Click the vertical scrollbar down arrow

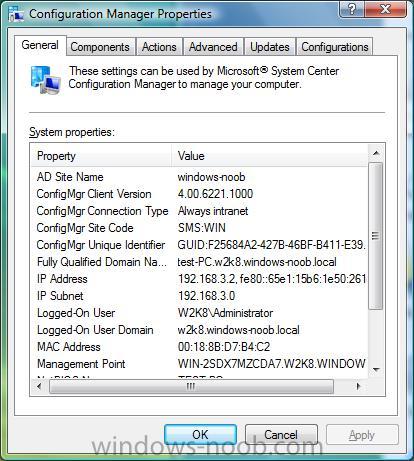tap(376, 369)
